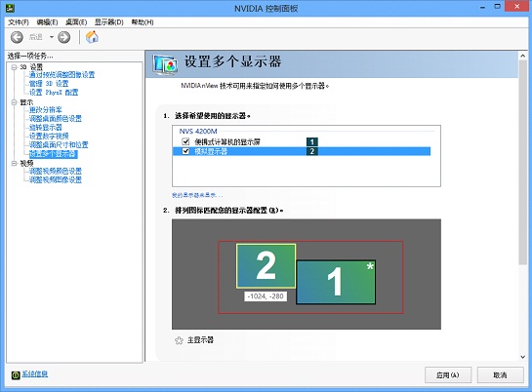Select display 2 thumbnail in arrangement area
The image size is (532, 392).
[266, 266]
